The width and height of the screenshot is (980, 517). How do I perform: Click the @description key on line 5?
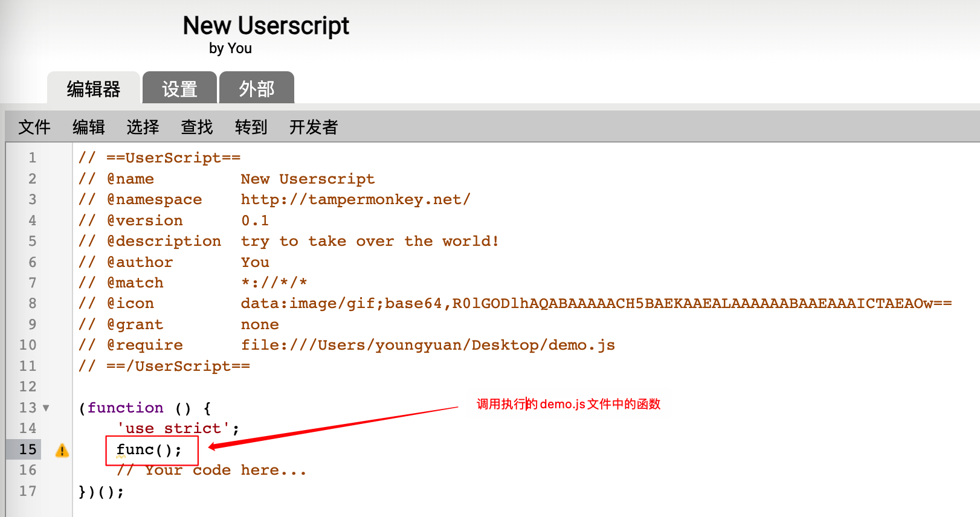164,242
